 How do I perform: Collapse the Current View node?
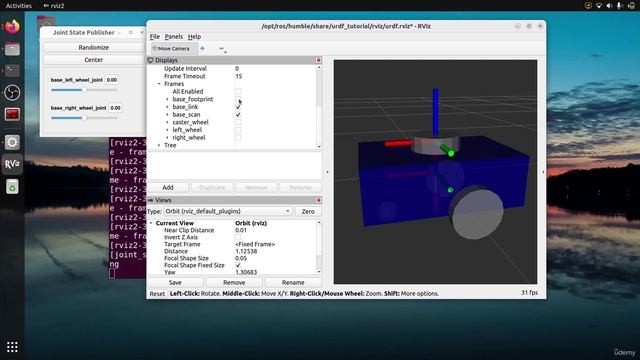(x=151, y=223)
